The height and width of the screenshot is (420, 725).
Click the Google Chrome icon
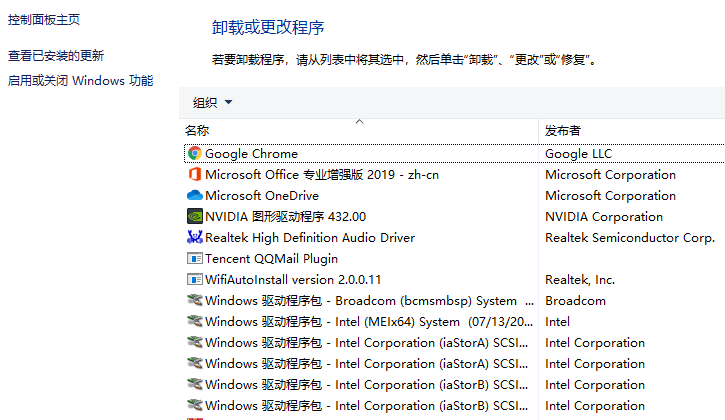pyautogui.click(x=195, y=154)
